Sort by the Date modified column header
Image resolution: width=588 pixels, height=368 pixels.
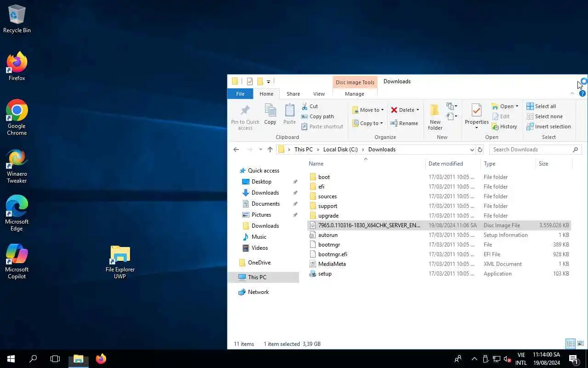tap(453, 164)
